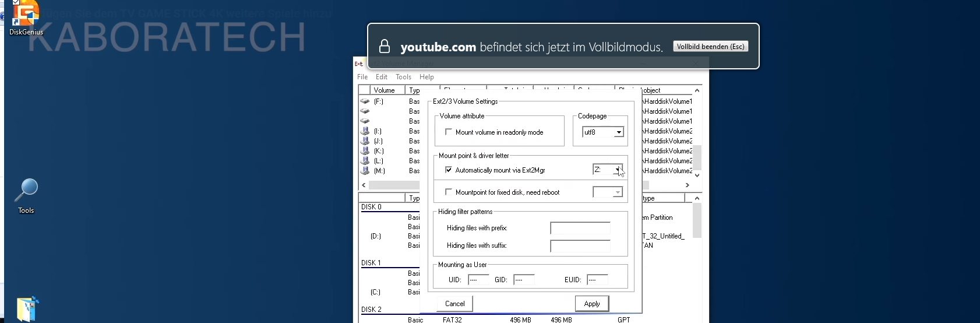Enable Mount volume in readonly mode

click(449, 132)
